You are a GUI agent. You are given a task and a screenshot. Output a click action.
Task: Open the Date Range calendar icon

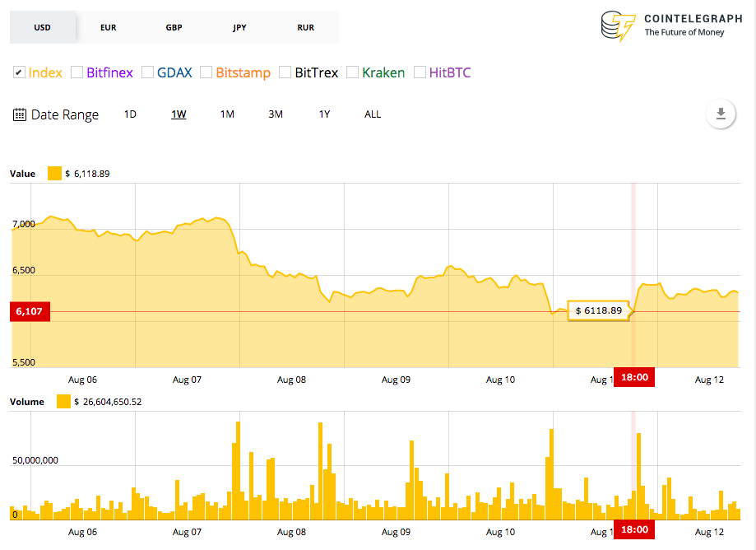19,114
